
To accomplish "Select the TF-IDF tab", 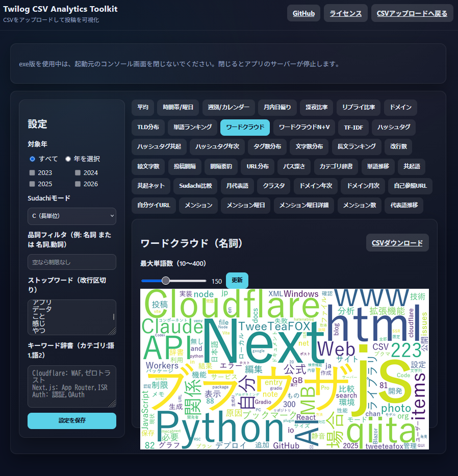I will tap(353, 127).
